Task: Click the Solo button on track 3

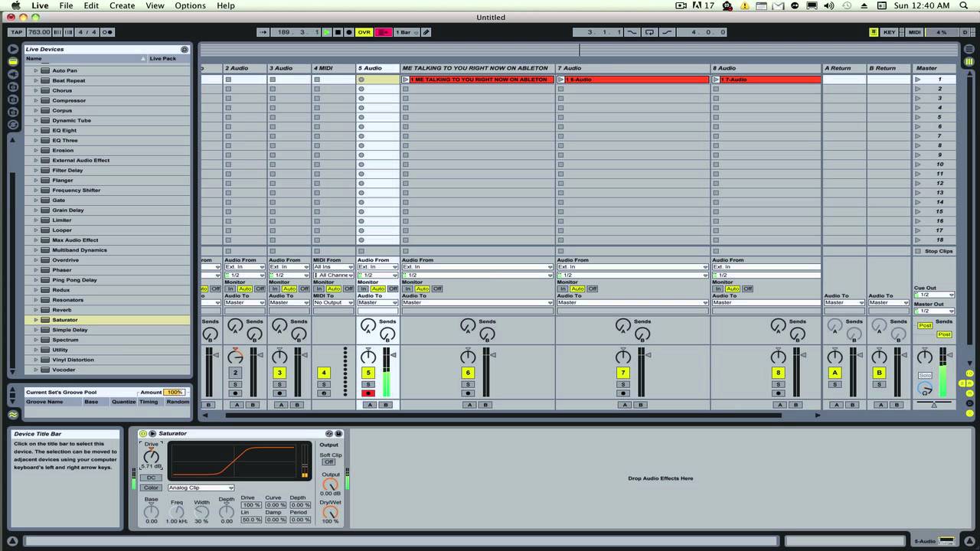Action: coord(280,384)
